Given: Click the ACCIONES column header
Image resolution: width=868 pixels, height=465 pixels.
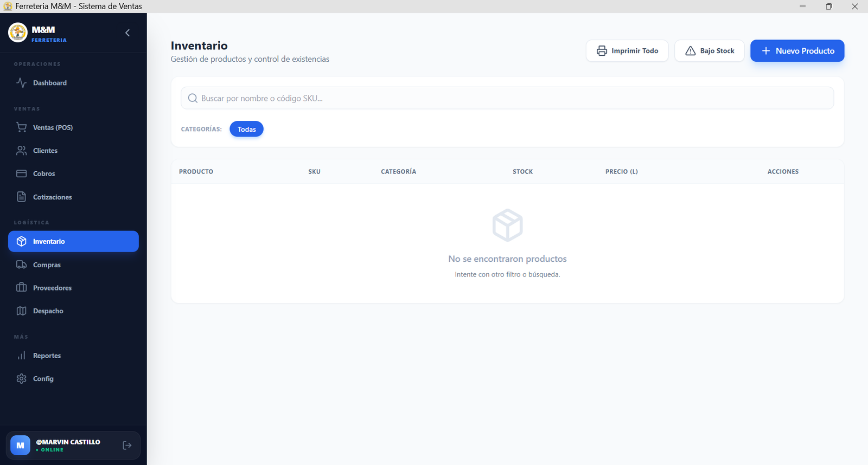Looking at the screenshot, I should [x=783, y=171].
